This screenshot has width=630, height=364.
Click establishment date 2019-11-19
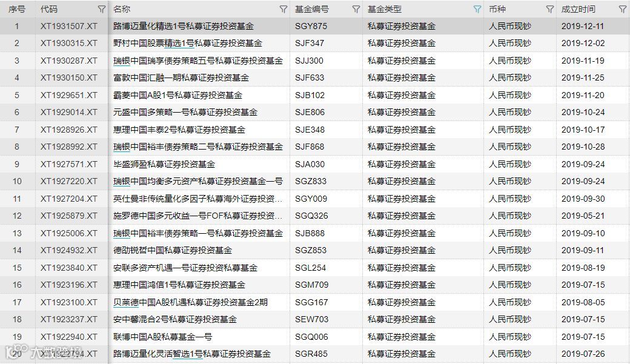pyautogui.click(x=583, y=61)
